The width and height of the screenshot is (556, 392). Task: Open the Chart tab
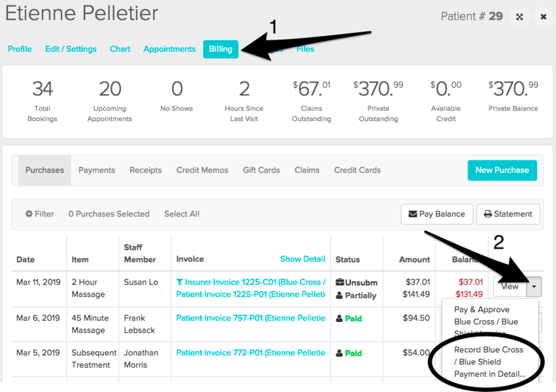(120, 49)
